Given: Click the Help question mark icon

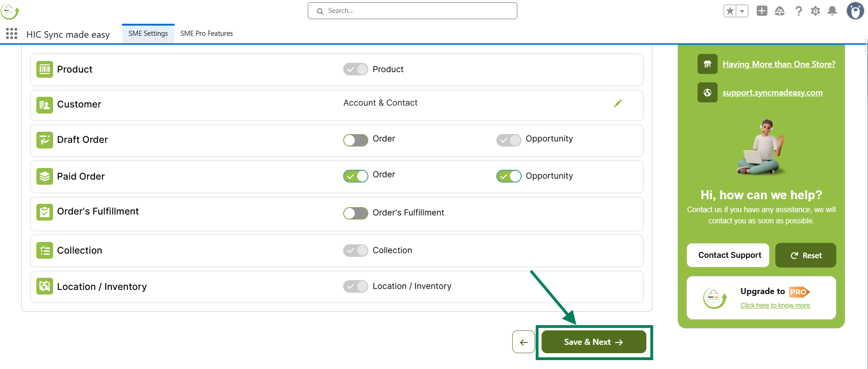Looking at the screenshot, I should click(x=799, y=11).
